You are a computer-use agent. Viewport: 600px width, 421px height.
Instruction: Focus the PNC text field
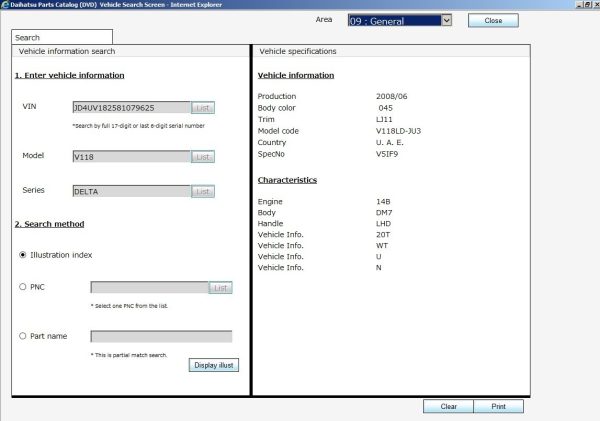150,287
